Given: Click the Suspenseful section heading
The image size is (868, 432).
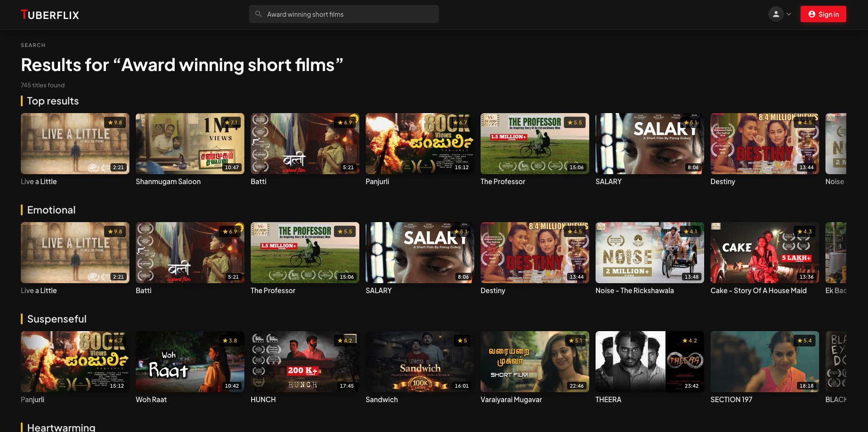Looking at the screenshot, I should pyautogui.click(x=57, y=319).
